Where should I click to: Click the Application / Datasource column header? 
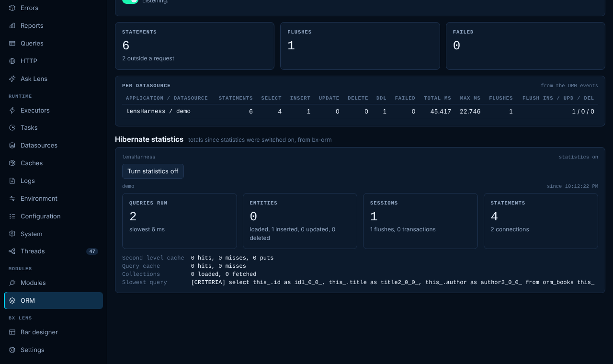pyautogui.click(x=167, y=98)
